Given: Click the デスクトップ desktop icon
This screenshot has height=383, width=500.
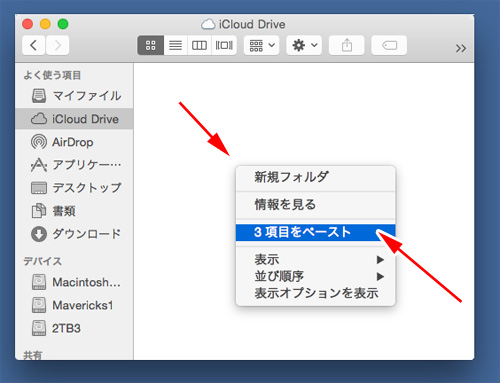Looking at the screenshot, I should pyautogui.click(x=39, y=188).
